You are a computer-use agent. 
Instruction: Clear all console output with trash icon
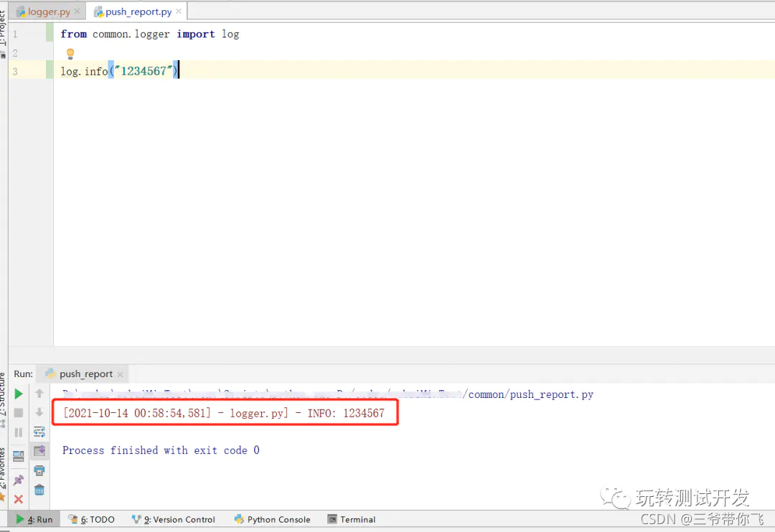click(39, 490)
